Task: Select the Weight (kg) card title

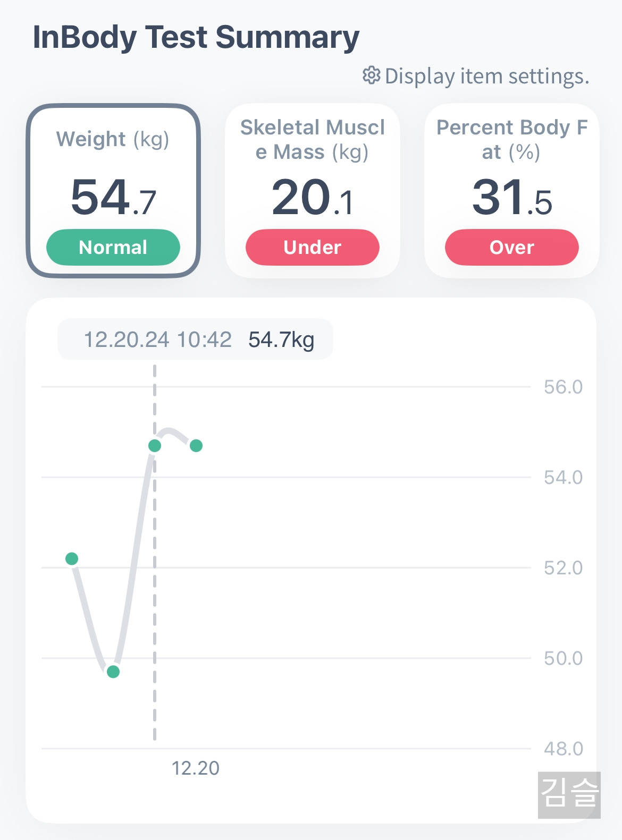Action: point(113,139)
